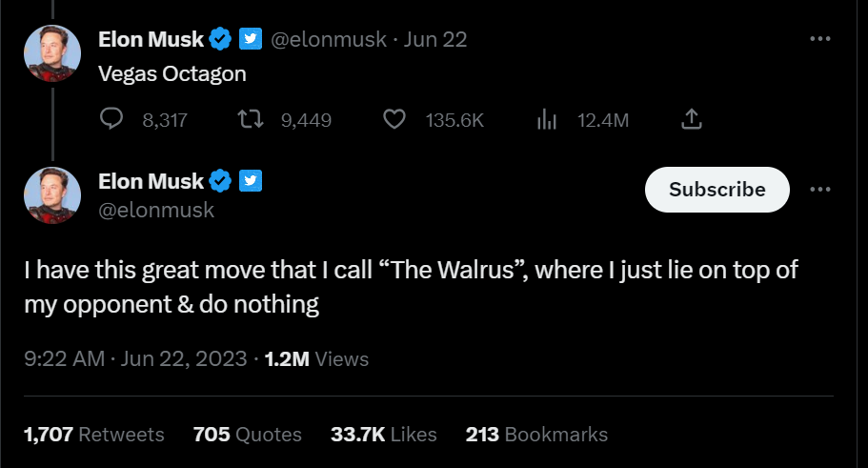View the 705 Quotes list
The height and width of the screenshot is (468, 868).
click(247, 435)
